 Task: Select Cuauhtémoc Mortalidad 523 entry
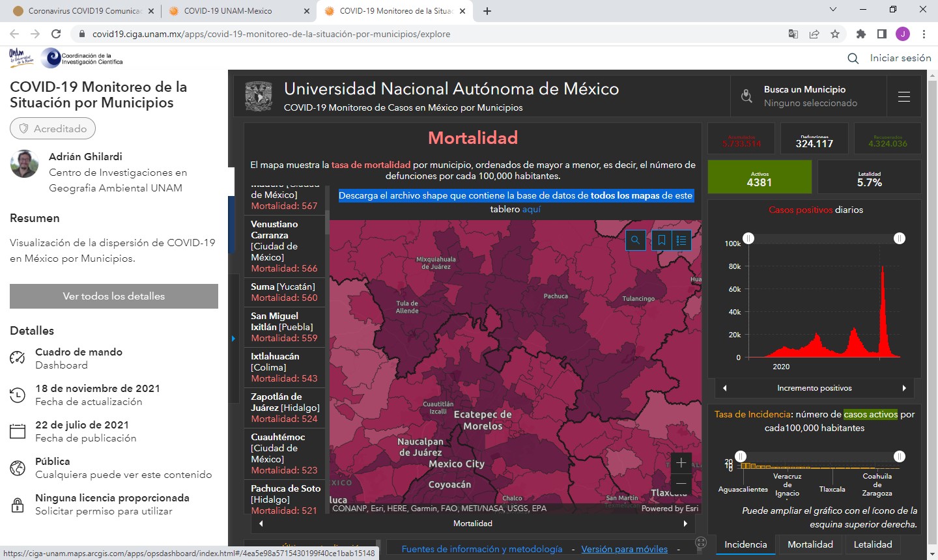(x=285, y=453)
